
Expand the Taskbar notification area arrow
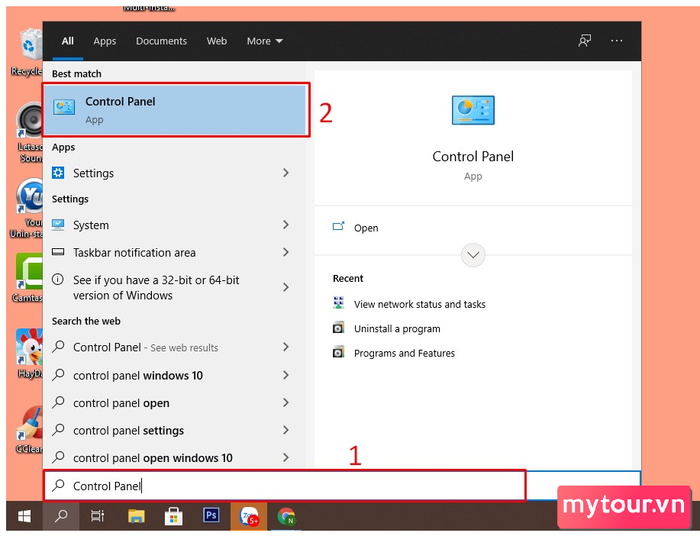[x=286, y=252]
